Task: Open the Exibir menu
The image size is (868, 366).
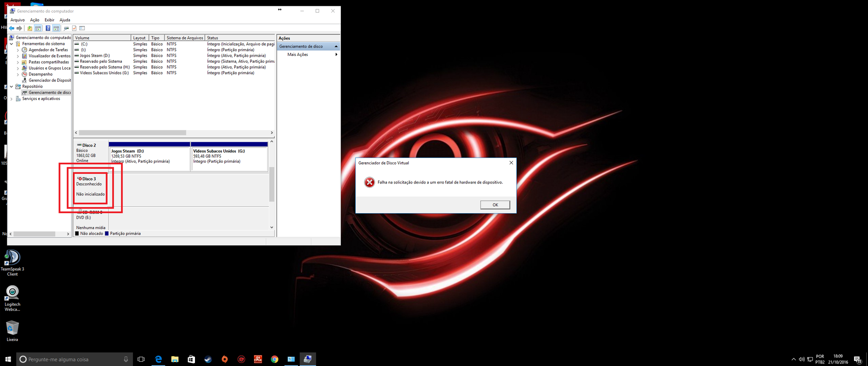Action: (x=50, y=20)
